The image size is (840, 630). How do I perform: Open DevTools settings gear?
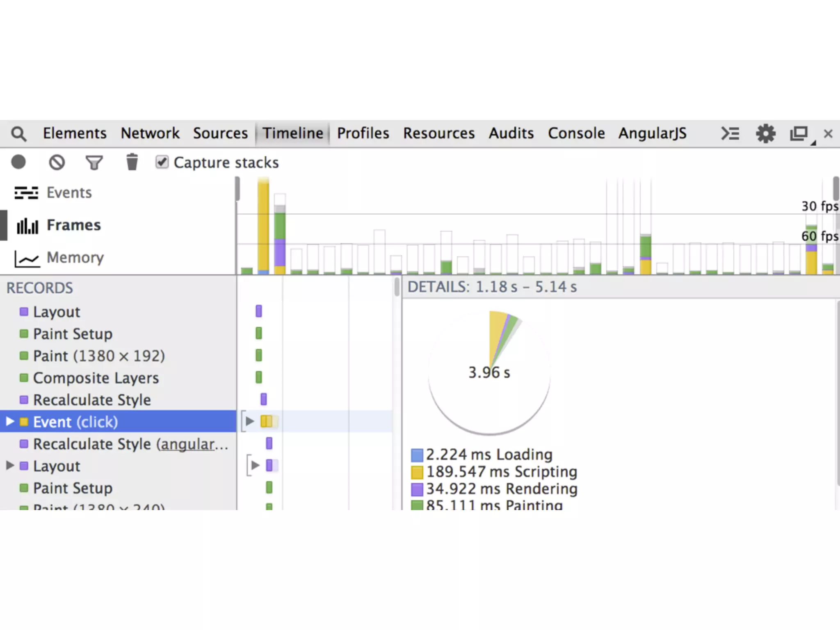pyautogui.click(x=765, y=134)
